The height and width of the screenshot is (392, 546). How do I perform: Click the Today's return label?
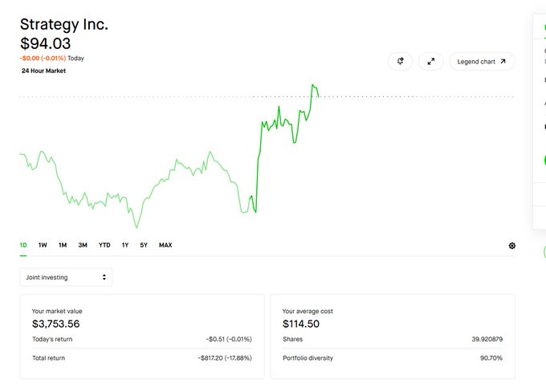(x=52, y=339)
